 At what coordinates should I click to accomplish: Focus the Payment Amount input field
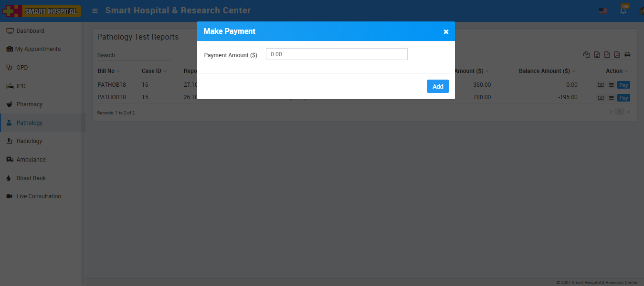click(x=337, y=54)
